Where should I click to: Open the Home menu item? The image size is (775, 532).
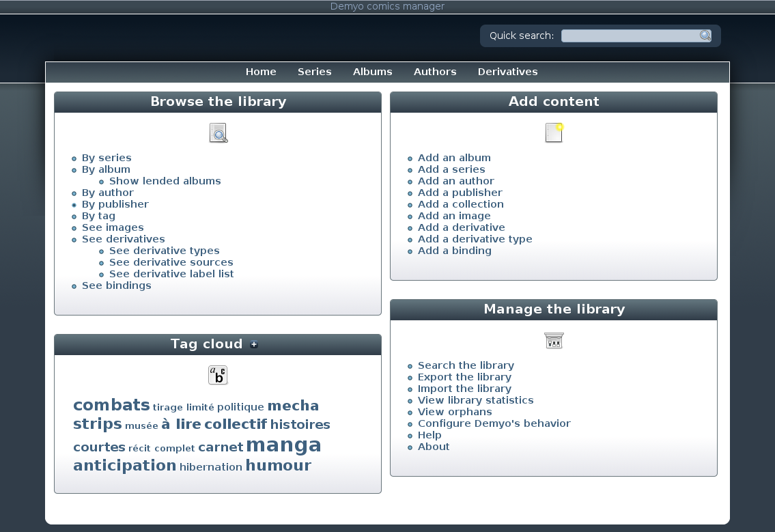click(261, 72)
